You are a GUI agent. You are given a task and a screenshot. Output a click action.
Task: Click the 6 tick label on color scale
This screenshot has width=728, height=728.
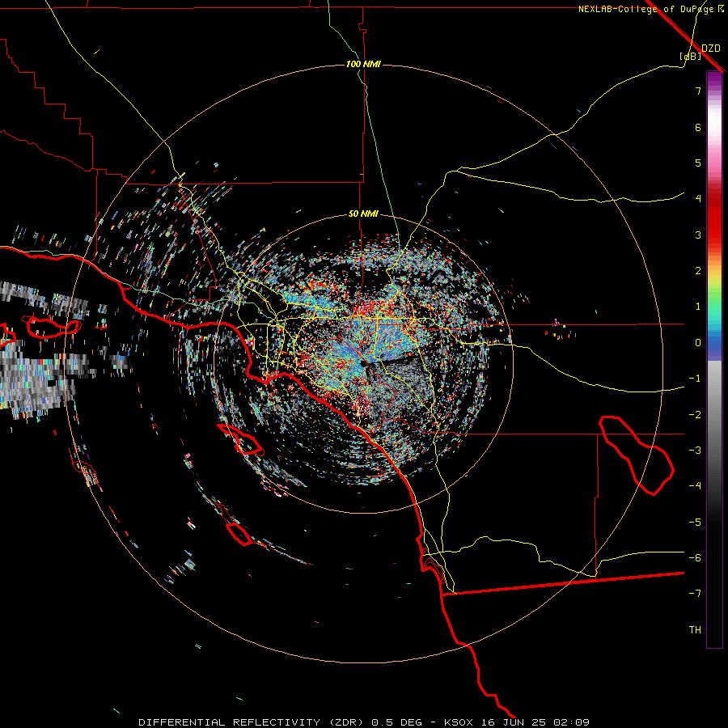tap(698, 127)
